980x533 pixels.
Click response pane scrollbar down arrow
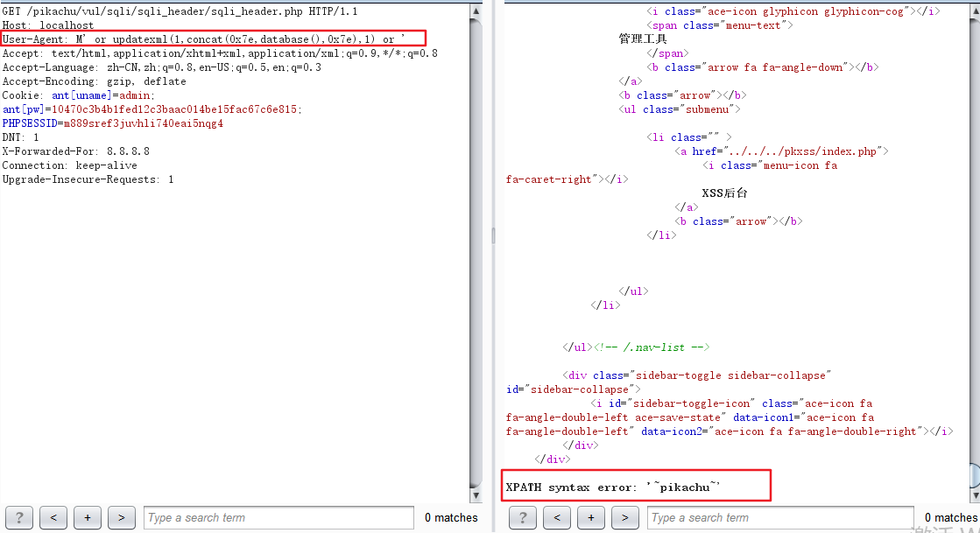point(975,495)
